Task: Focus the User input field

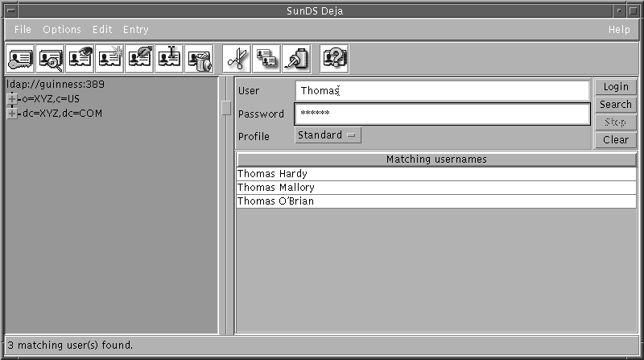Action: point(442,91)
